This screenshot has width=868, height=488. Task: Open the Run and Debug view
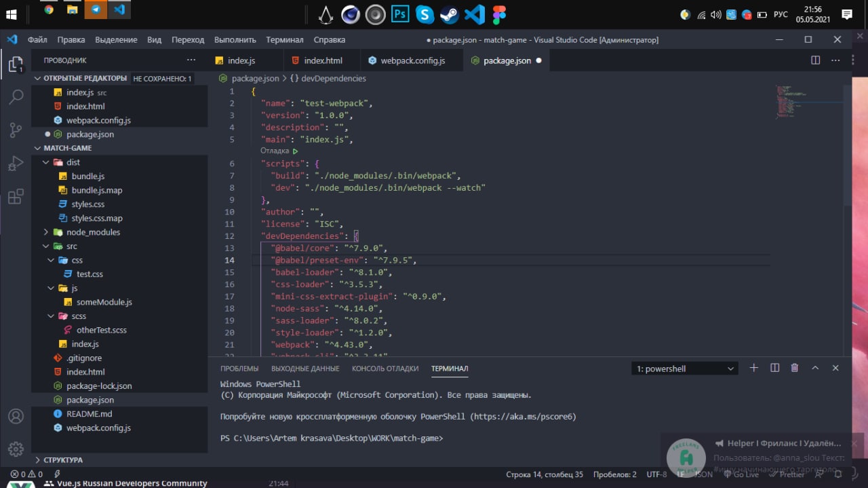16,164
